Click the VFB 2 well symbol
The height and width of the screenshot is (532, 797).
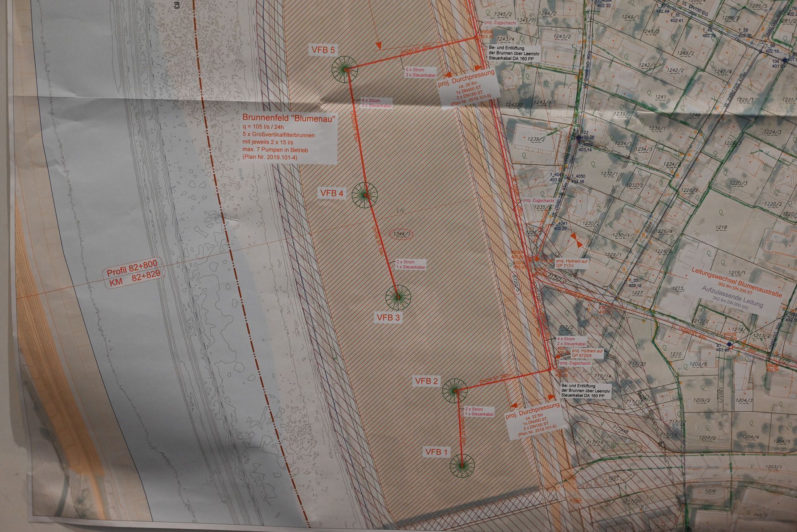(455, 390)
